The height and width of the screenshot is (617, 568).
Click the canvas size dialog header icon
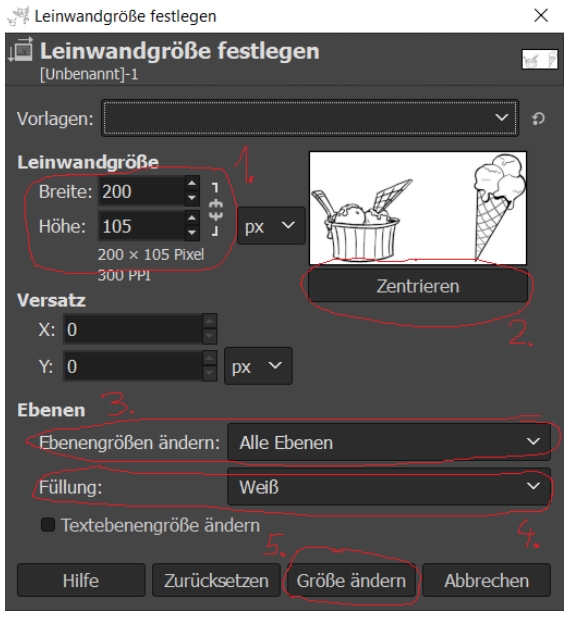(x=21, y=50)
